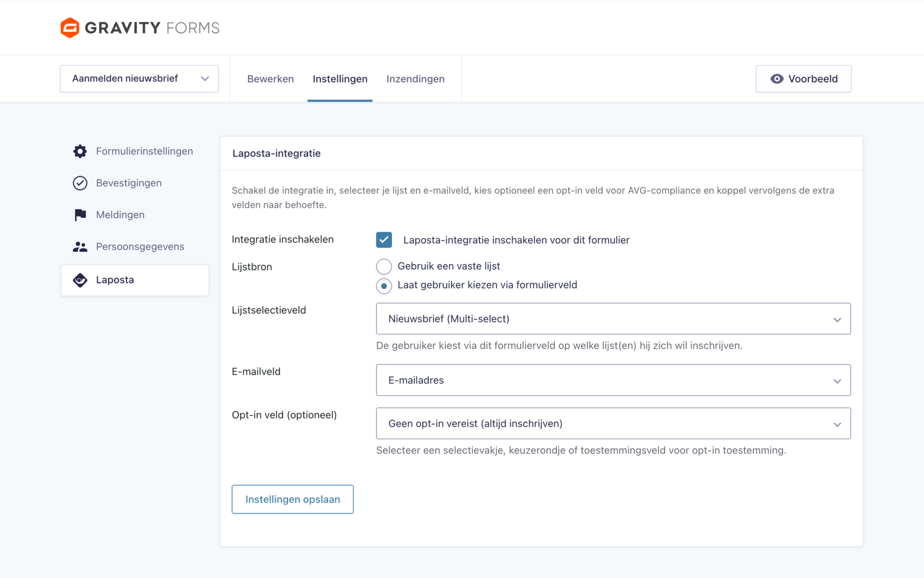Click the 'Laposta-integratie' panel heading
This screenshot has width=924, height=578.
point(277,154)
